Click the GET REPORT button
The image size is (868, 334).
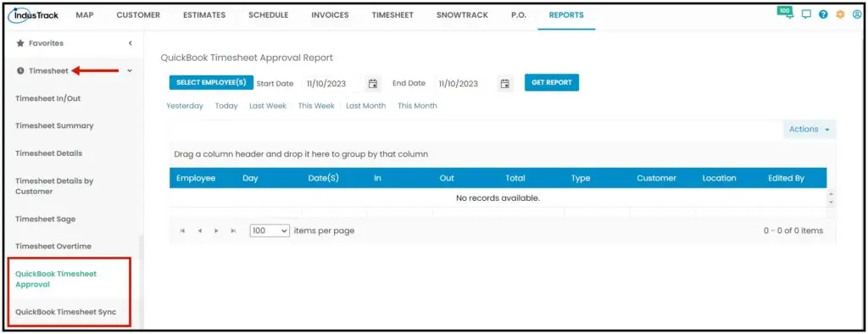pyautogui.click(x=551, y=82)
